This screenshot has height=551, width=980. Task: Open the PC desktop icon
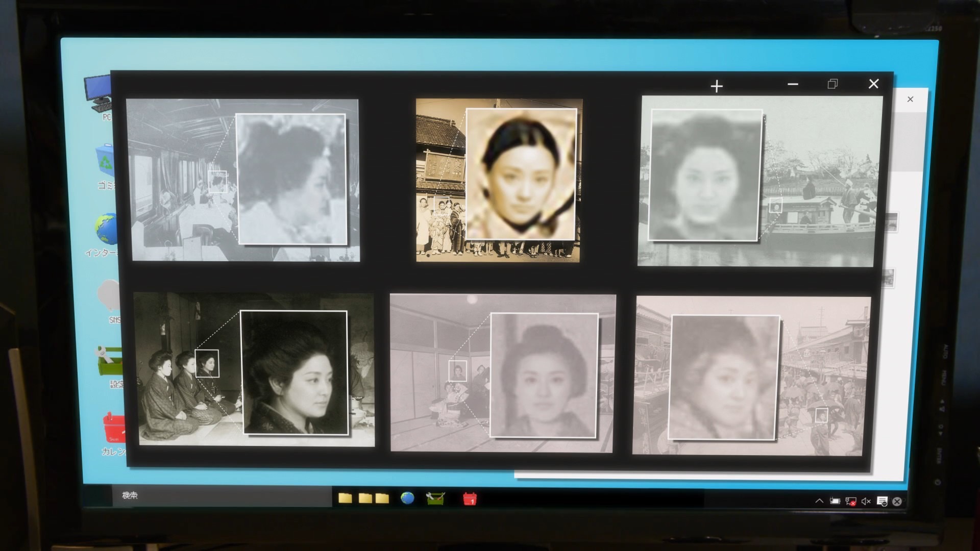click(99, 94)
